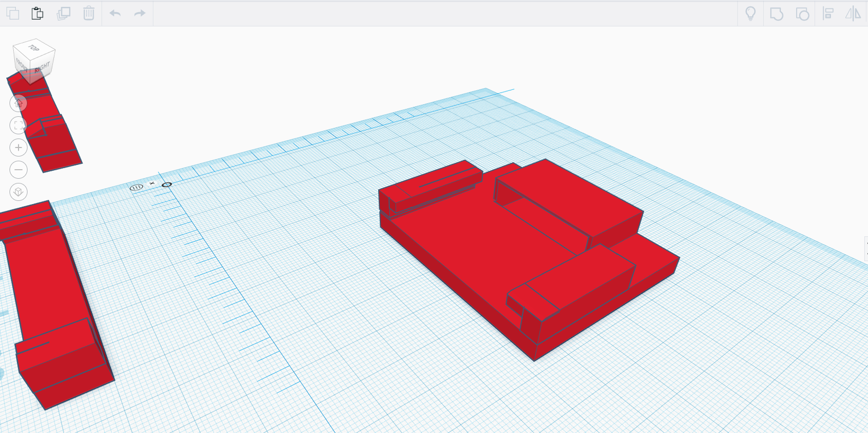Viewport: 868px width, 433px height.
Task: Toggle between perspective and orthographic view
Action: (x=19, y=192)
